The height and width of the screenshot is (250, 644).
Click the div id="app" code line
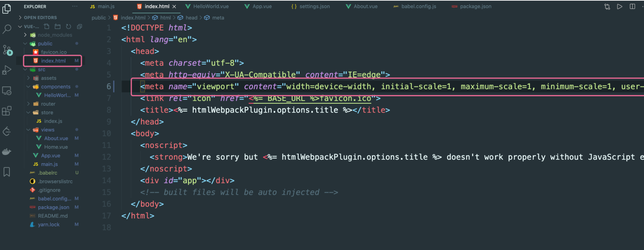pyautogui.click(x=187, y=181)
